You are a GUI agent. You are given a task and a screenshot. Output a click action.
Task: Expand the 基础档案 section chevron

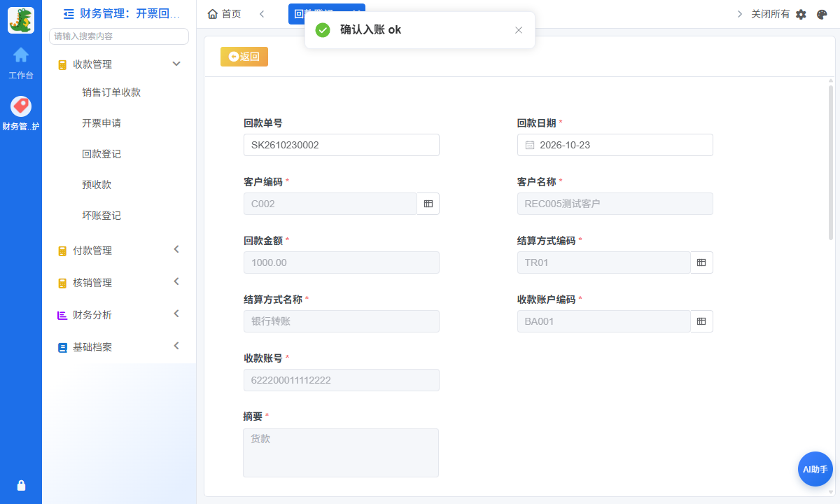pos(176,346)
